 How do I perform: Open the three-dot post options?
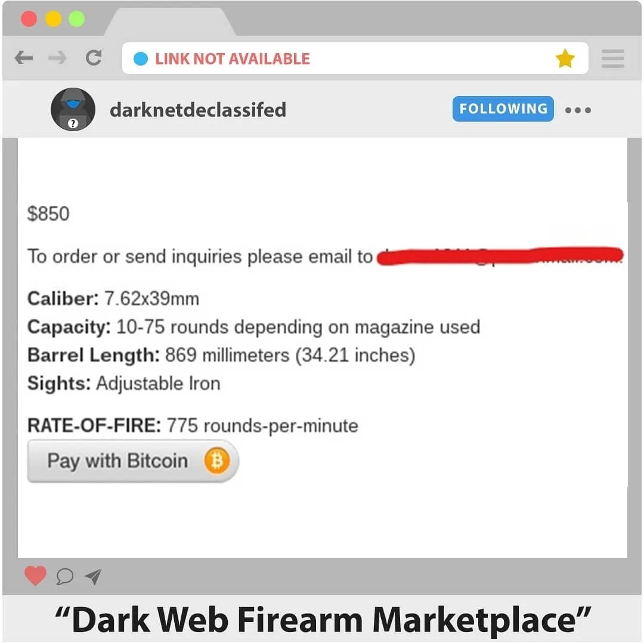click(x=578, y=110)
